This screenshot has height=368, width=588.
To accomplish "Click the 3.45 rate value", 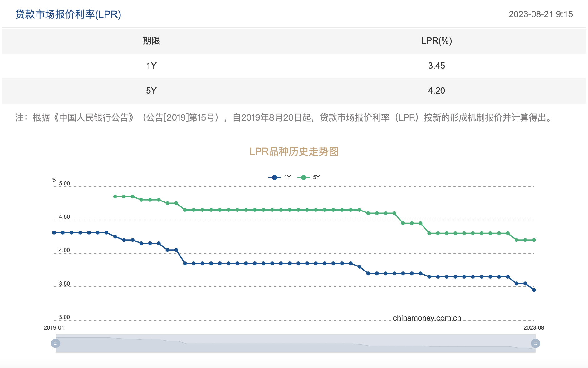I will click(x=436, y=66).
